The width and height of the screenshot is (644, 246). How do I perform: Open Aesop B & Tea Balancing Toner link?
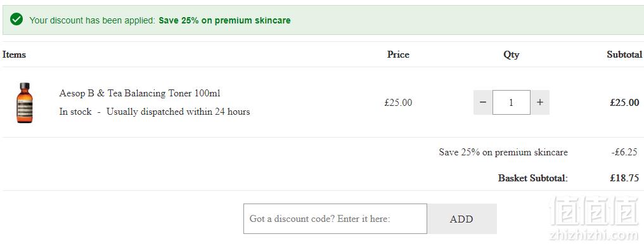[x=139, y=93]
